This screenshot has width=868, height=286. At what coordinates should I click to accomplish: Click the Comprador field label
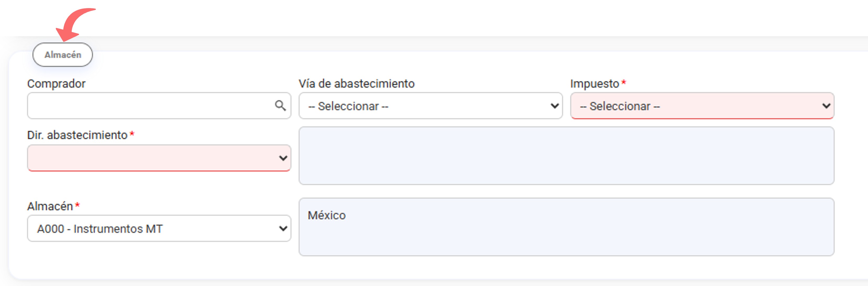[56, 83]
